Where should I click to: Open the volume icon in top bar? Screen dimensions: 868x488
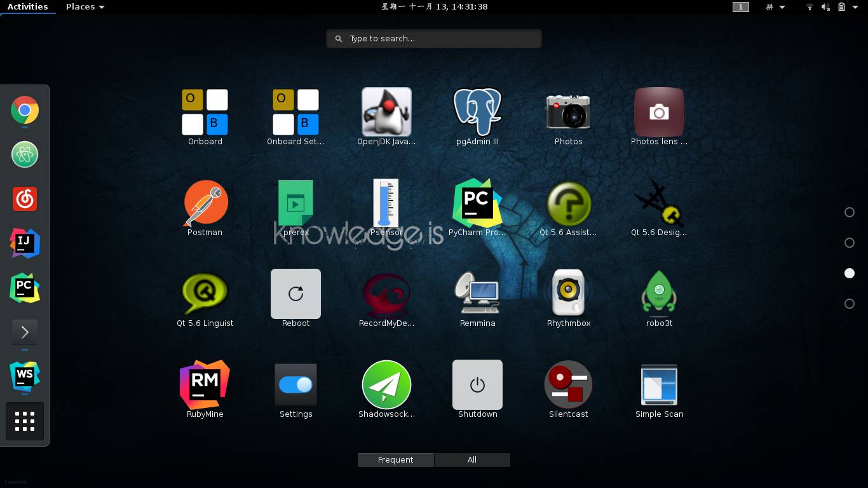click(825, 7)
